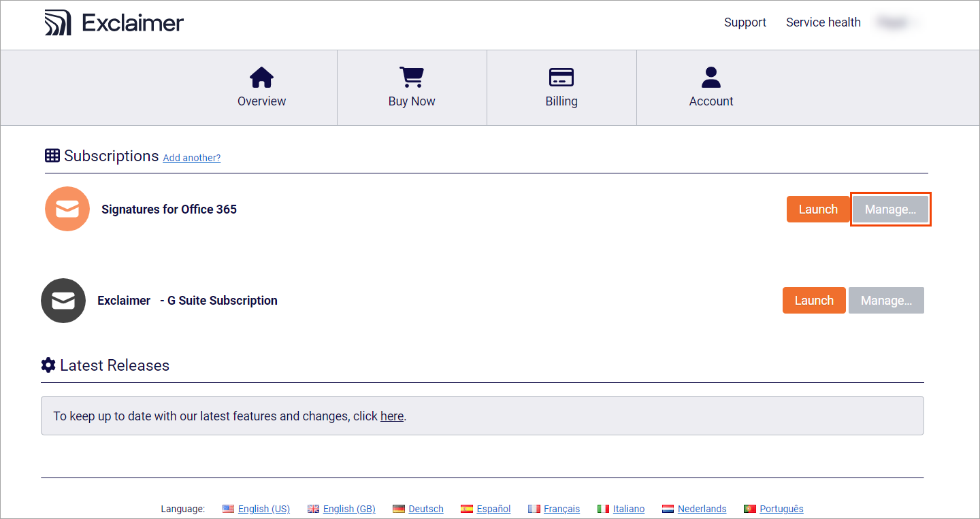Click the Exclaimer logo
The image size is (980, 519).
[x=113, y=22]
